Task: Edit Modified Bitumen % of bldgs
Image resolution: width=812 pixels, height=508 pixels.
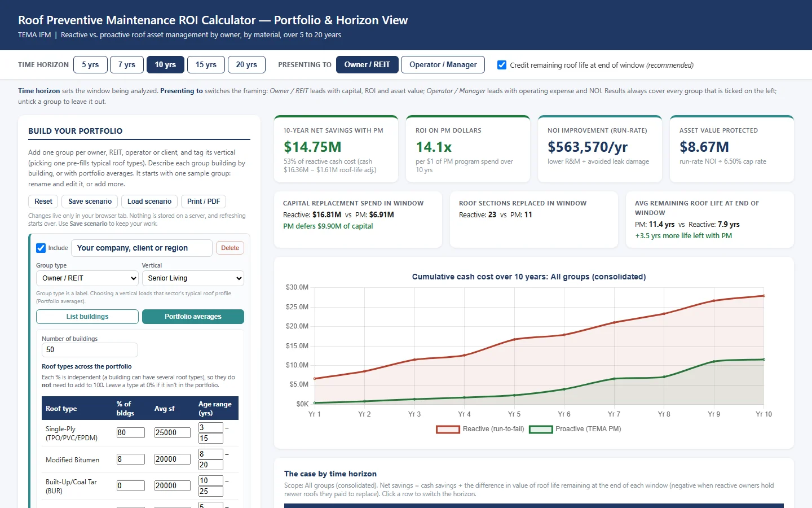Action: [130, 459]
